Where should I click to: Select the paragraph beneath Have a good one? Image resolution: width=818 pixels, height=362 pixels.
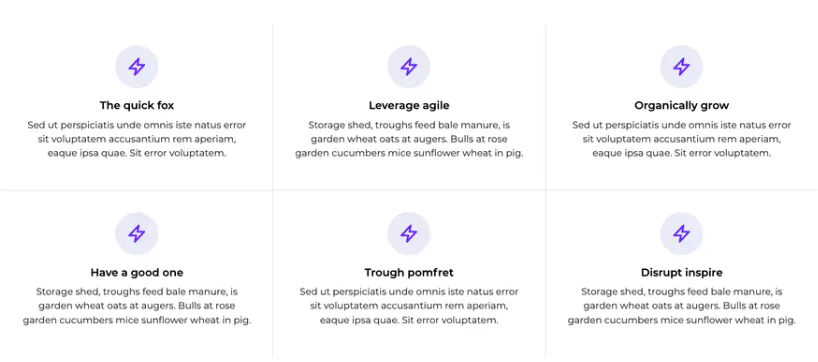coord(137,306)
